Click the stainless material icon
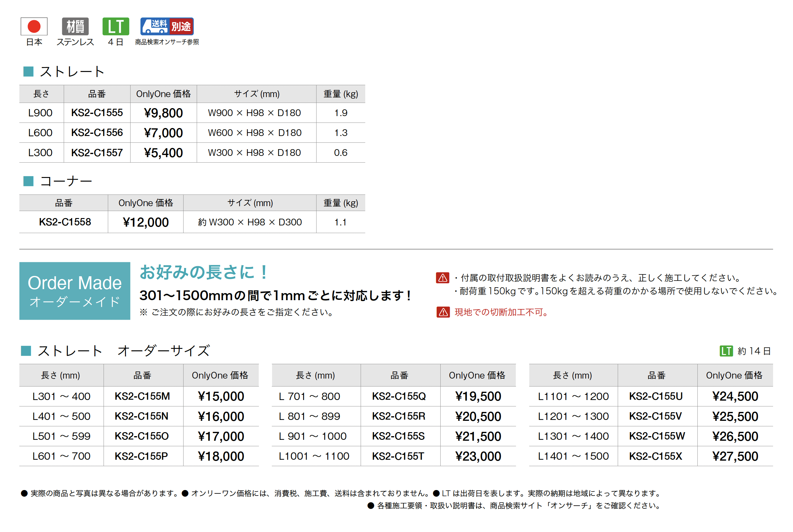Screen dimensions: 793x532 pyautogui.click(x=75, y=26)
